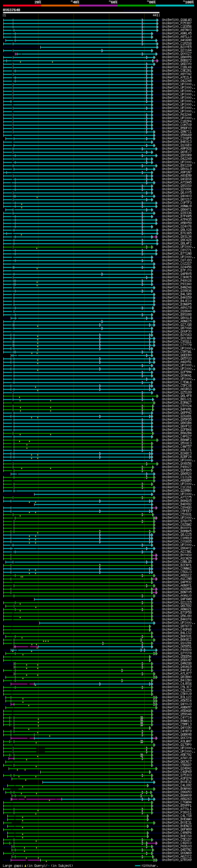Select hit UniRef100_C1E856

(x=177, y=26)
